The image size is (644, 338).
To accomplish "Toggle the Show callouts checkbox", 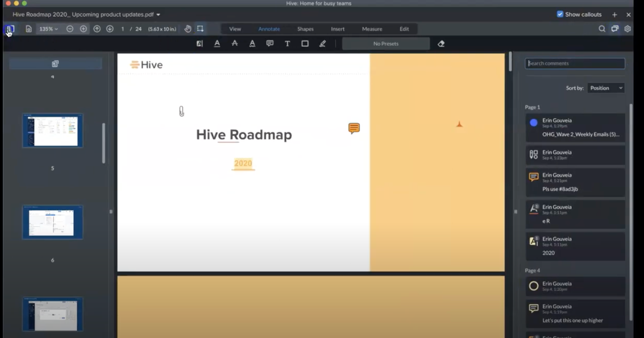I will [560, 14].
